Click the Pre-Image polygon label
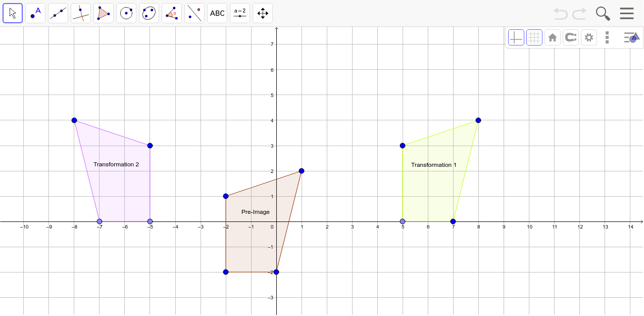Image resolution: width=644 pixels, height=316 pixels. click(256, 212)
